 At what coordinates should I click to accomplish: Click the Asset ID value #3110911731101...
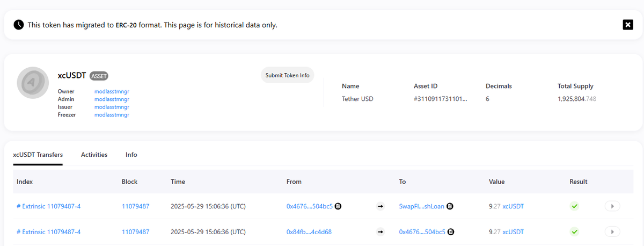440,99
